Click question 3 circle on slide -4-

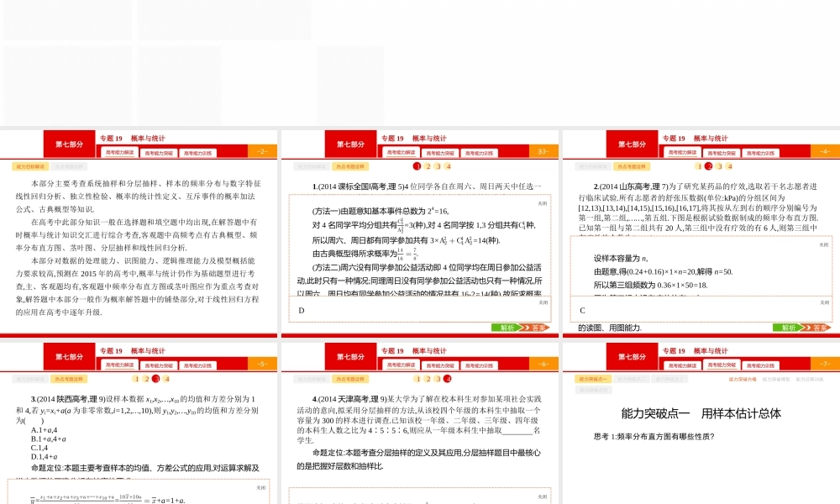point(720,166)
